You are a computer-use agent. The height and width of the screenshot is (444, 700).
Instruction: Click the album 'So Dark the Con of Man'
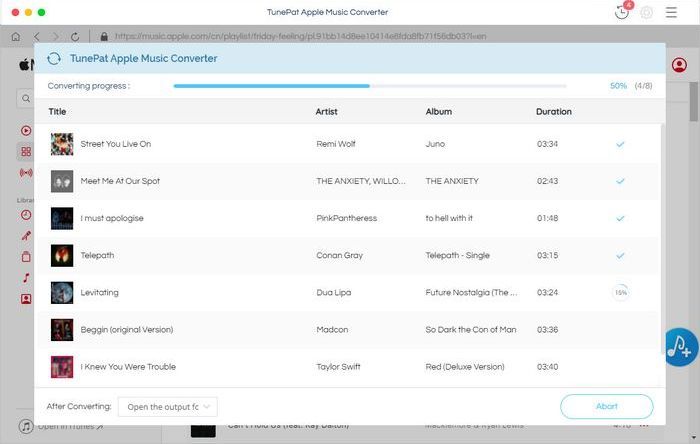(x=471, y=329)
